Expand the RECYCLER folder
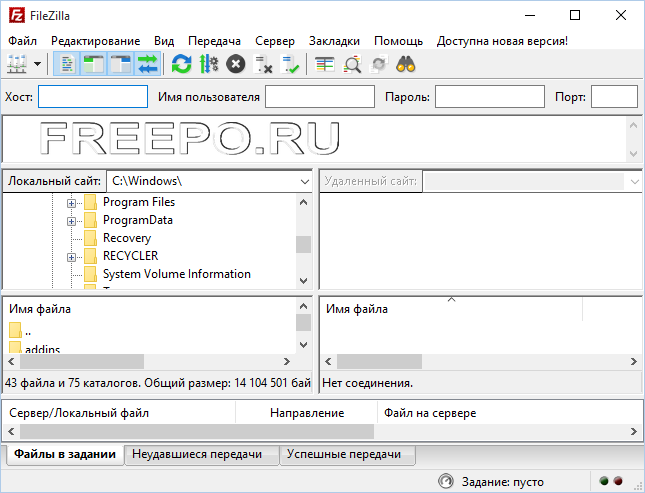The width and height of the screenshot is (645, 493). tap(71, 257)
